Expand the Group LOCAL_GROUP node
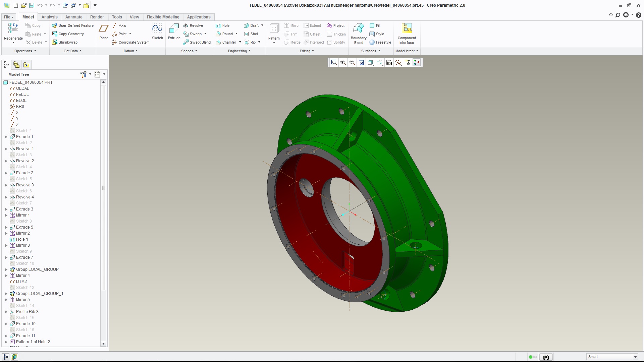The height and width of the screenshot is (362, 644). click(6, 269)
